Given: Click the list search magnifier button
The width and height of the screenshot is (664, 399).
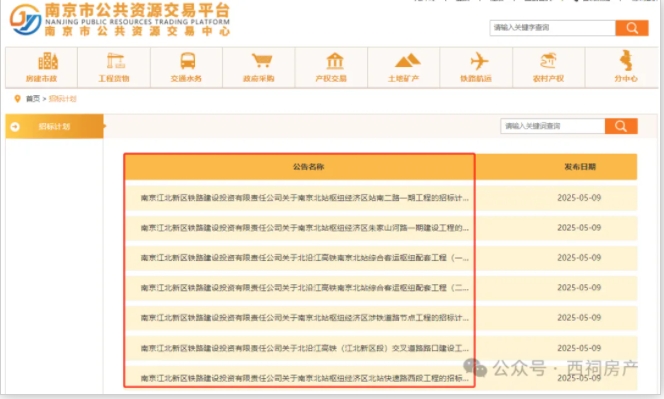Looking at the screenshot, I should point(621,126).
